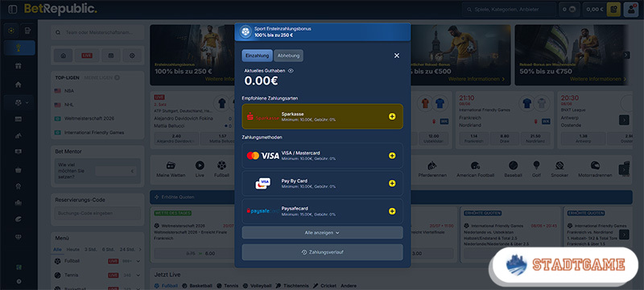The height and width of the screenshot is (290, 644).
Task: Expand the Fußball menu row chevron
Action: click(138, 261)
